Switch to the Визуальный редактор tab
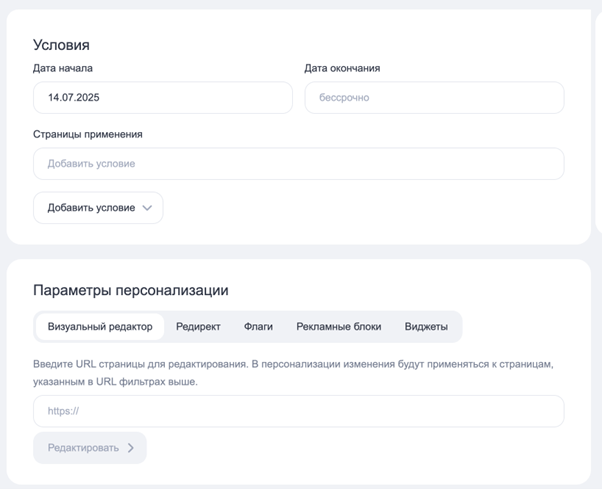Image resolution: width=602 pixels, height=489 pixels. [x=100, y=327]
